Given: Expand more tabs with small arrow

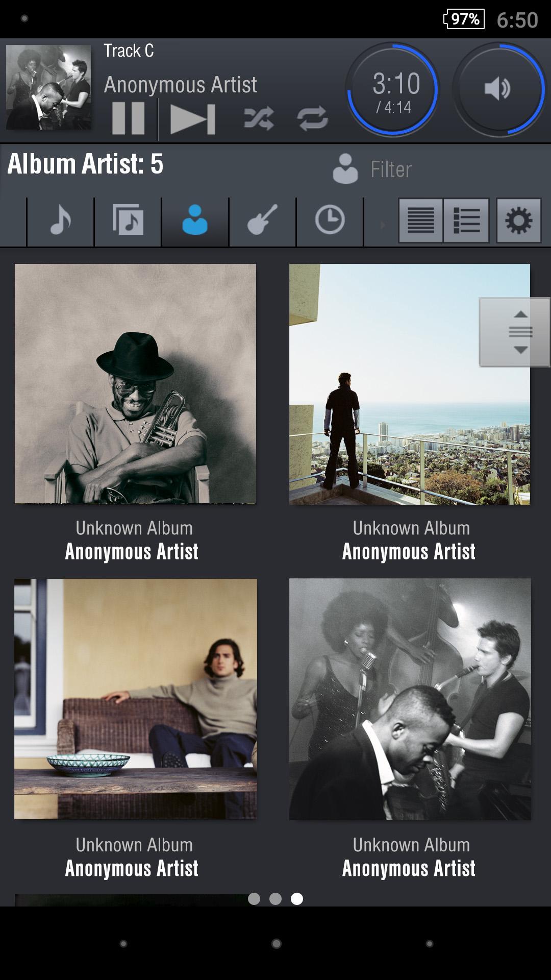Looking at the screenshot, I should 382,225.
